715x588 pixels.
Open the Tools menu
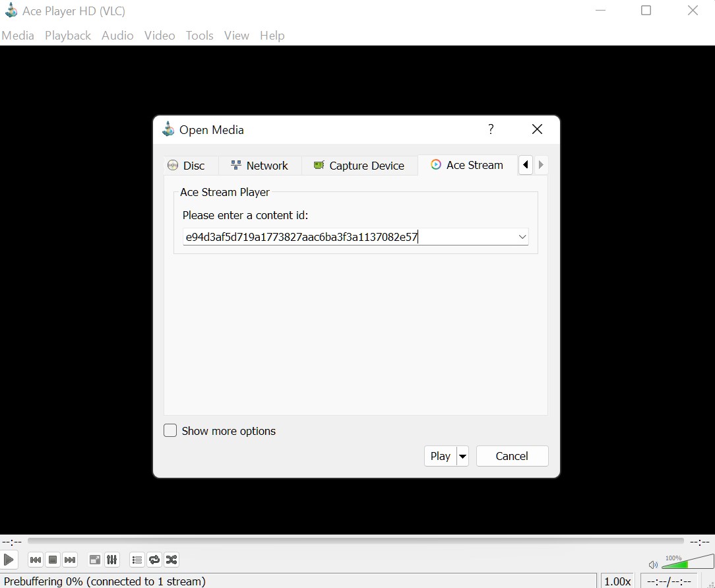200,36
